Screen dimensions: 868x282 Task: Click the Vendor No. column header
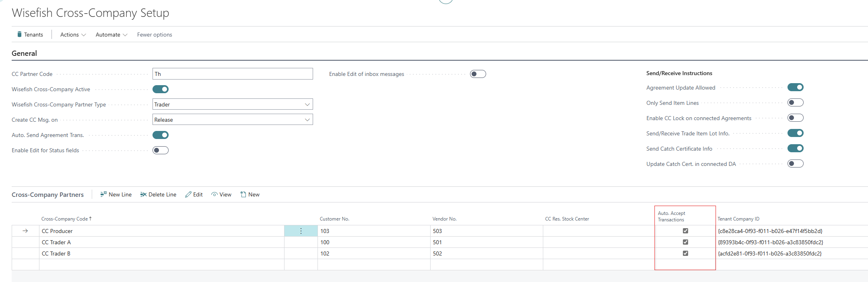(x=444, y=219)
